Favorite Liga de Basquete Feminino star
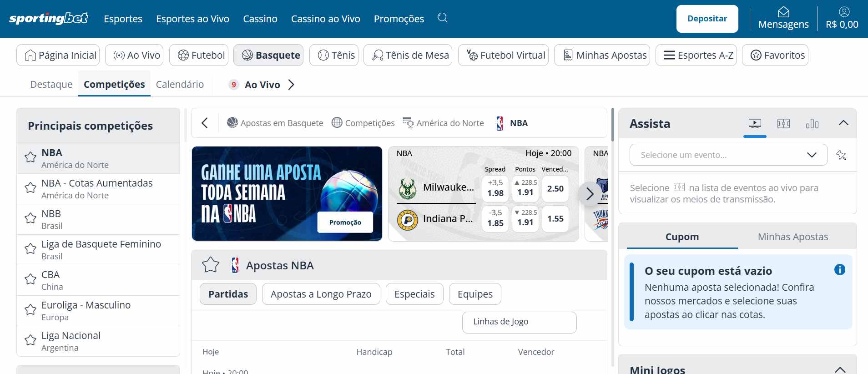This screenshot has height=374, width=868. (x=30, y=249)
